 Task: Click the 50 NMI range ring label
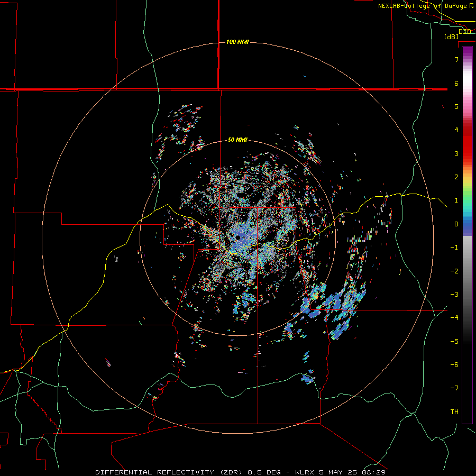pyautogui.click(x=237, y=140)
